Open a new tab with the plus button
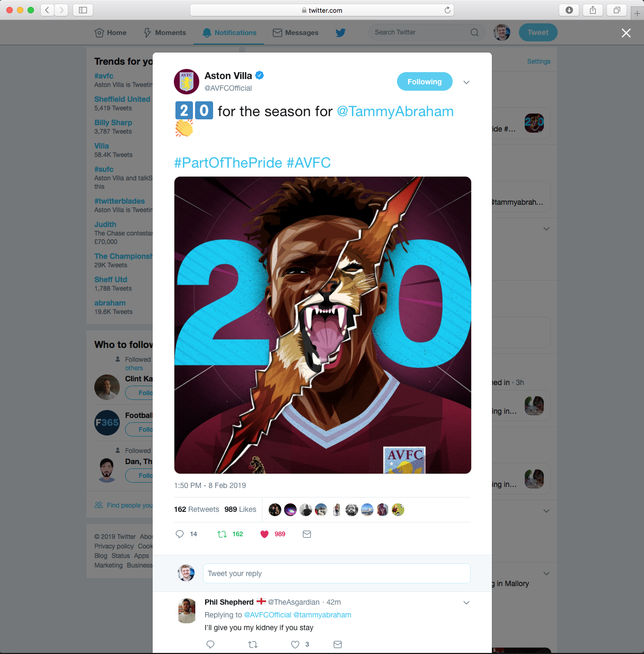644x654 pixels. [637, 13]
